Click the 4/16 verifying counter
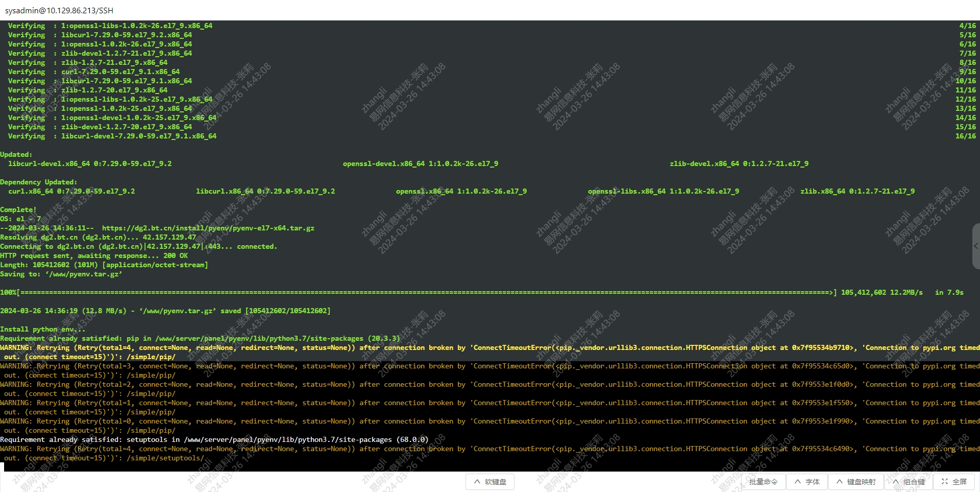980x492 pixels. tap(968, 26)
